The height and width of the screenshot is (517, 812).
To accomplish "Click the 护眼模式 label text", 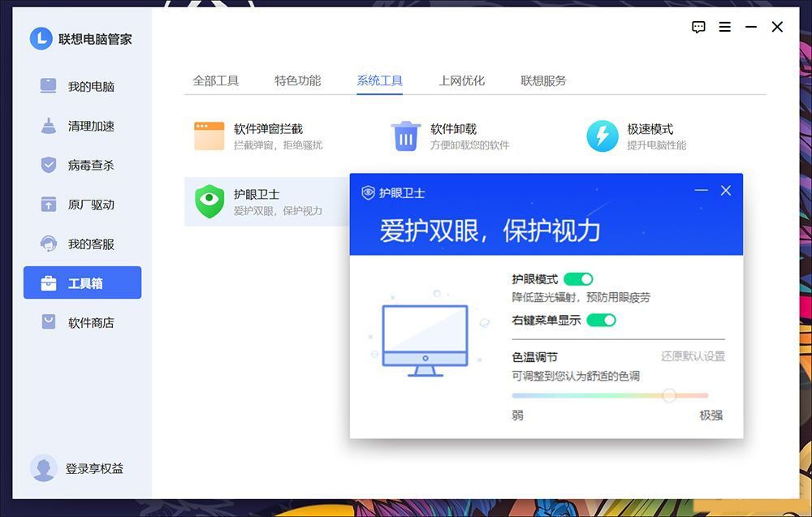I will (535, 279).
